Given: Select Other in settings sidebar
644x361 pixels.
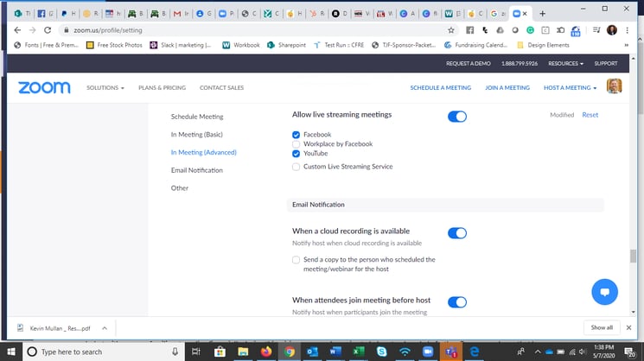Looking at the screenshot, I should tap(180, 188).
